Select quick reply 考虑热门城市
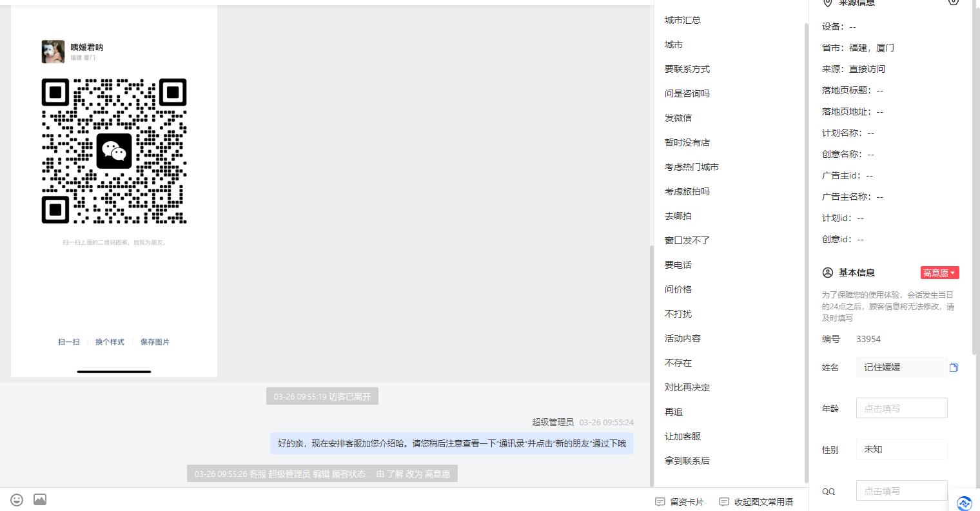This screenshot has height=511, width=980. (692, 167)
